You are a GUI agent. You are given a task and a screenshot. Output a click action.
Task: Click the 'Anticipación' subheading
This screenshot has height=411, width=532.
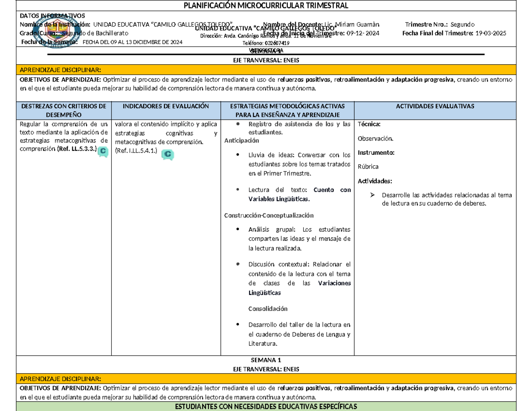(242, 141)
